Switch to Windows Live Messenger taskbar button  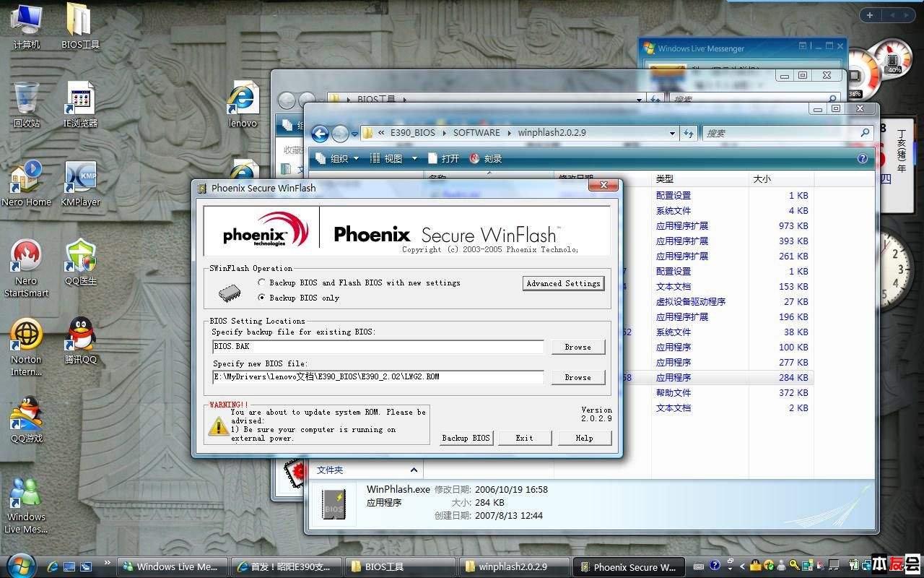pos(173,566)
